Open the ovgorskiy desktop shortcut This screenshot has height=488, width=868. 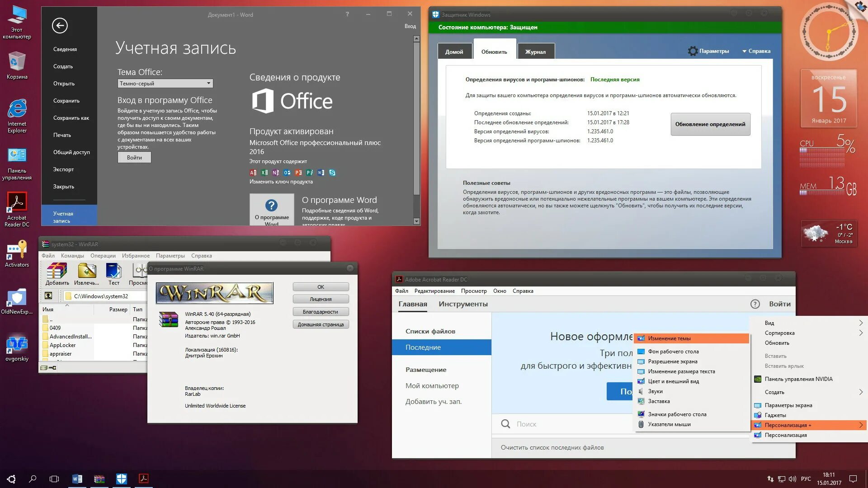[17, 348]
